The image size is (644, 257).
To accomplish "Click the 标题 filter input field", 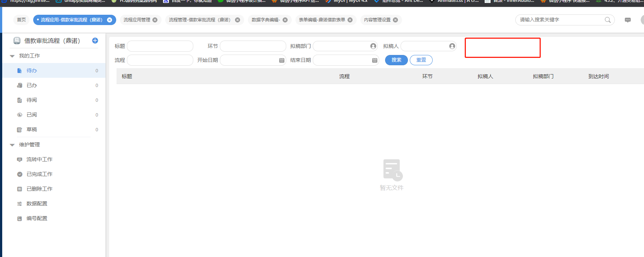I will click(160, 46).
